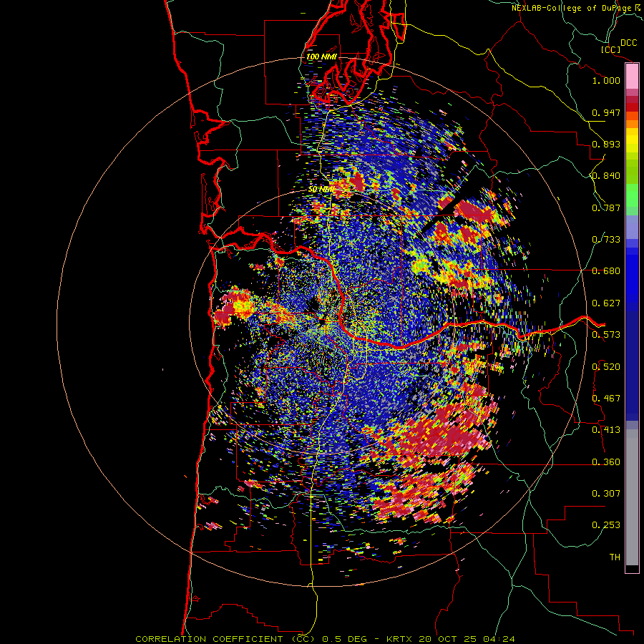Viewport: 644px width, 644px height.
Task: Click the 0.787 scale value
Action: 606,208
